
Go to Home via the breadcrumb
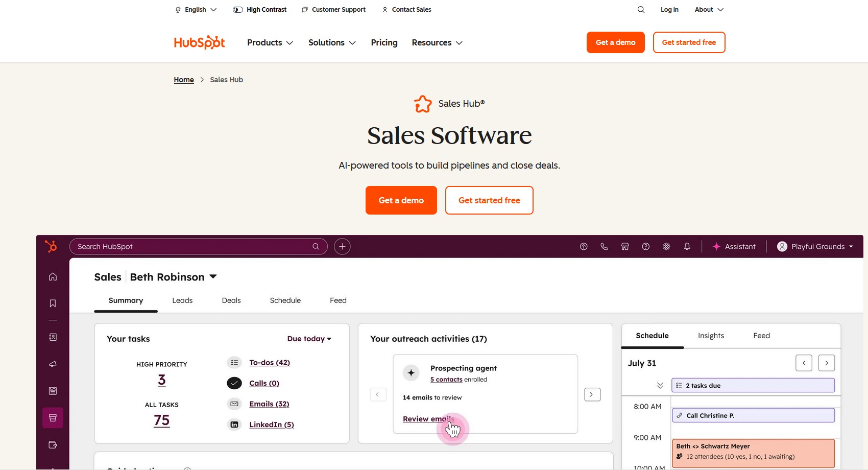[x=184, y=80]
